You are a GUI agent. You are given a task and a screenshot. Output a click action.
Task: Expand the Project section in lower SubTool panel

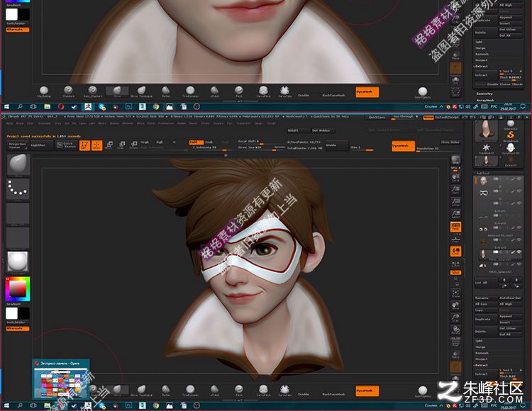(x=481, y=359)
